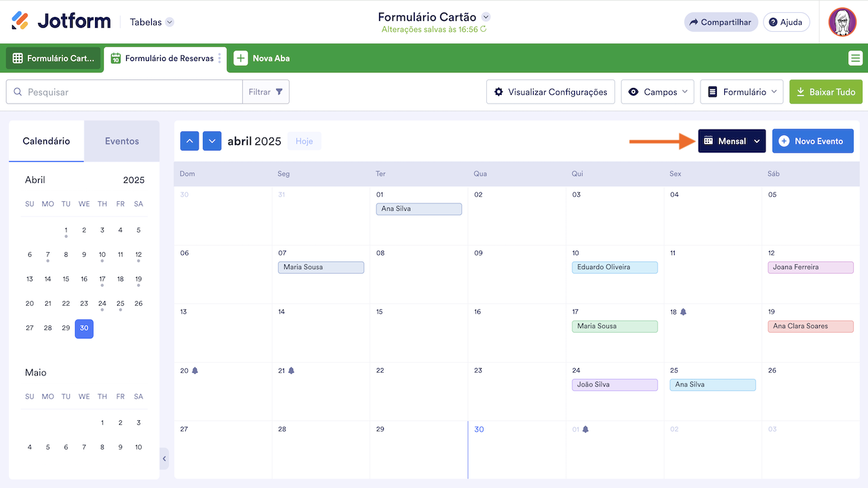
Task: Click the Novo Evento button
Action: [x=812, y=141]
